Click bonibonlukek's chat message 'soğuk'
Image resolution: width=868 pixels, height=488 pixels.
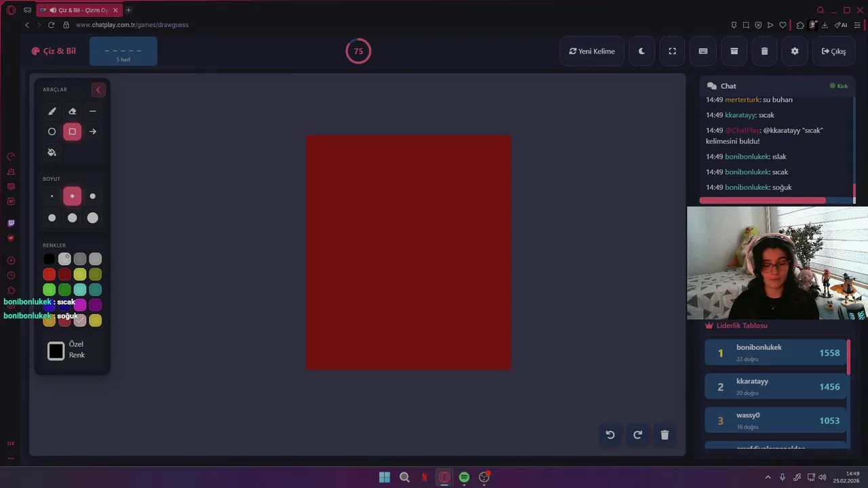click(749, 187)
